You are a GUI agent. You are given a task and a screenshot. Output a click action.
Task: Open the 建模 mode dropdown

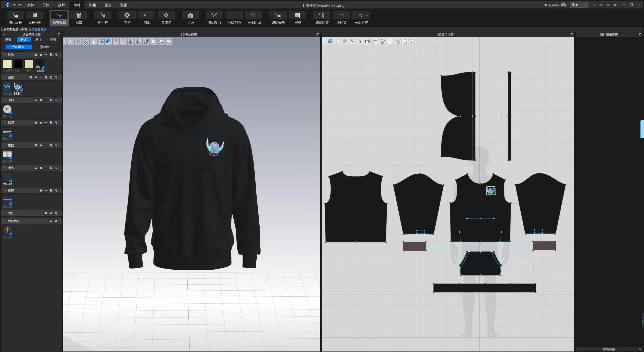click(578, 5)
